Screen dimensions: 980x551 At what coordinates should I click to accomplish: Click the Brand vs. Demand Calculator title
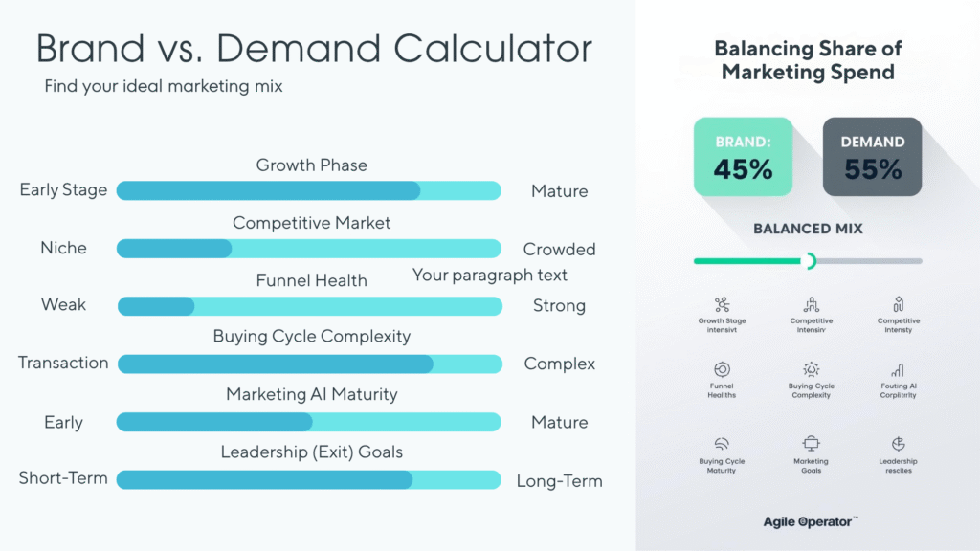click(x=314, y=49)
